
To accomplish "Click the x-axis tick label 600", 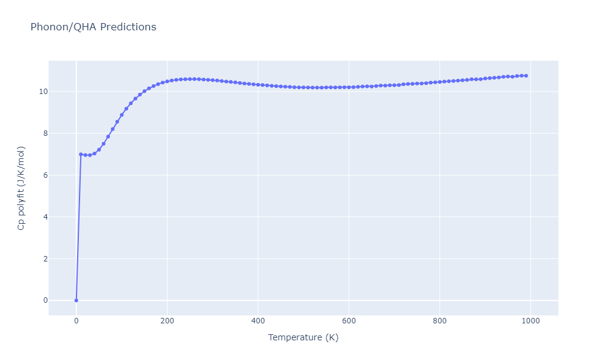I will pyautogui.click(x=348, y=321).
